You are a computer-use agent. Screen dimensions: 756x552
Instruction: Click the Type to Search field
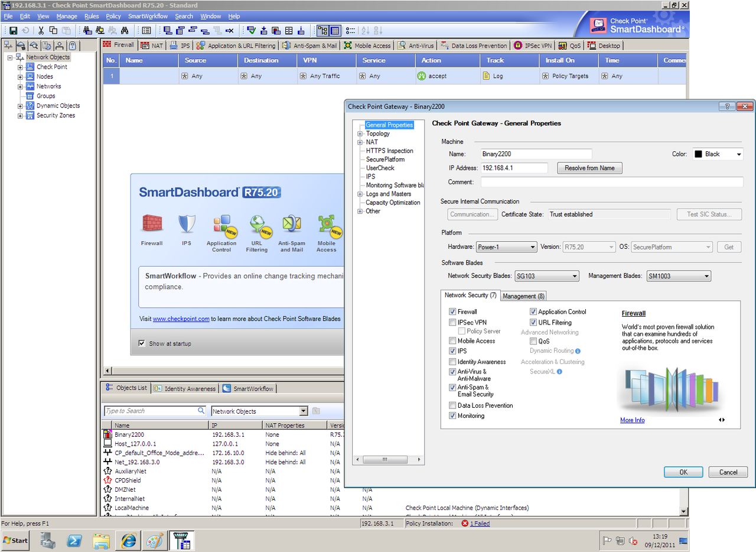(155, 411)
